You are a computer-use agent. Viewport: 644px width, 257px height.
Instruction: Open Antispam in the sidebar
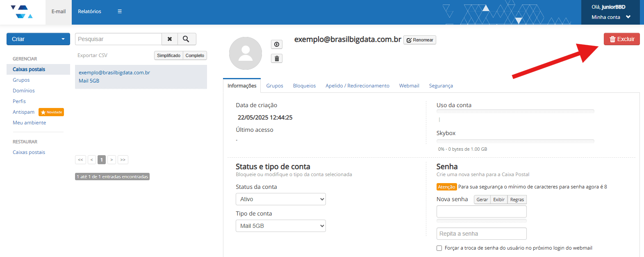pos(23,112)
